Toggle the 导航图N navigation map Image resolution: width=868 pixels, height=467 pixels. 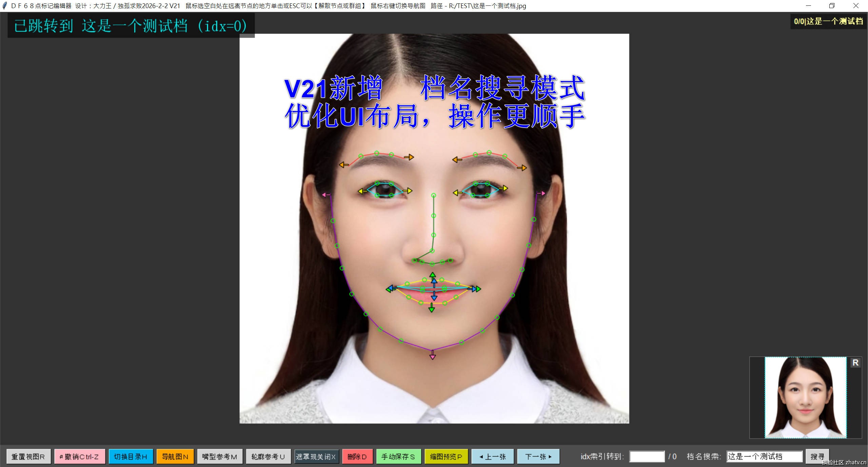[x=175, y=456]
